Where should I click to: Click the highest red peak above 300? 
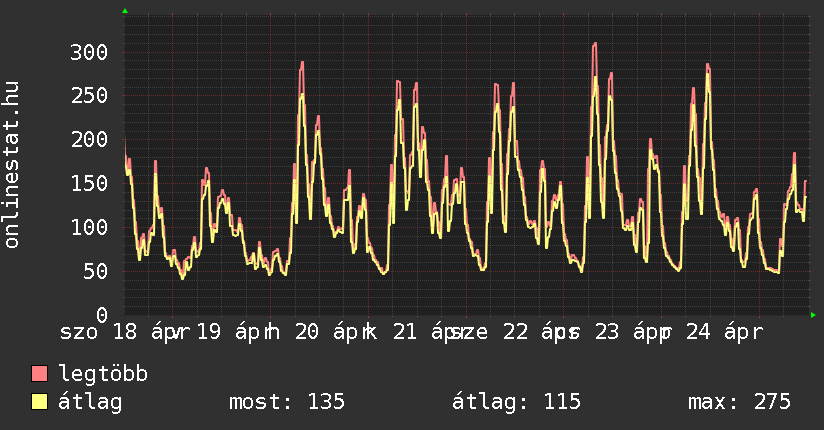click(x=594, y=44)
